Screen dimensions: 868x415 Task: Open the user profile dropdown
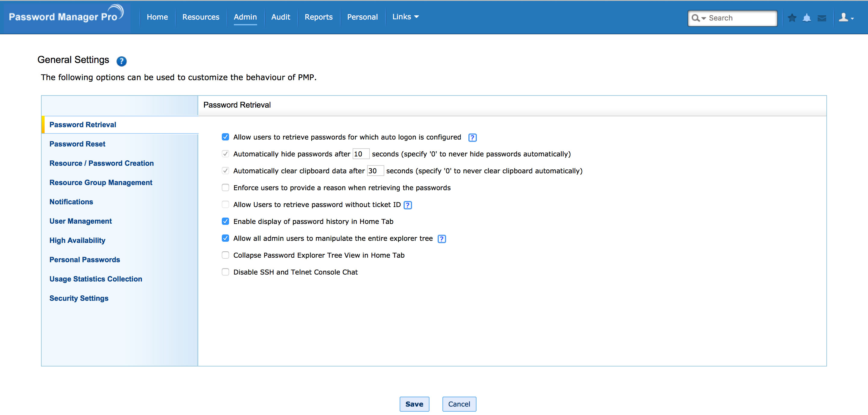point(846,18)
